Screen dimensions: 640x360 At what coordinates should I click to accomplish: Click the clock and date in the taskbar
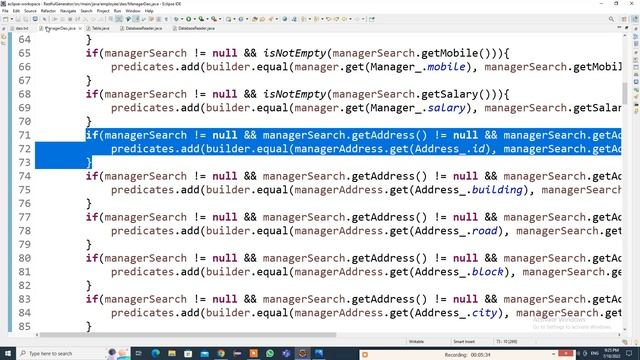[x=612, y=353]
